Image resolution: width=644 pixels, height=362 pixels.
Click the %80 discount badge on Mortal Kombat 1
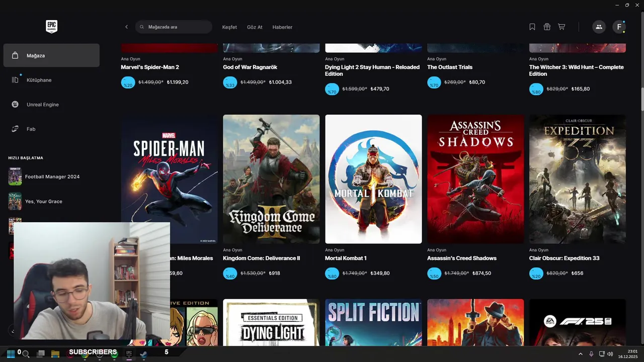pos(332,274)
